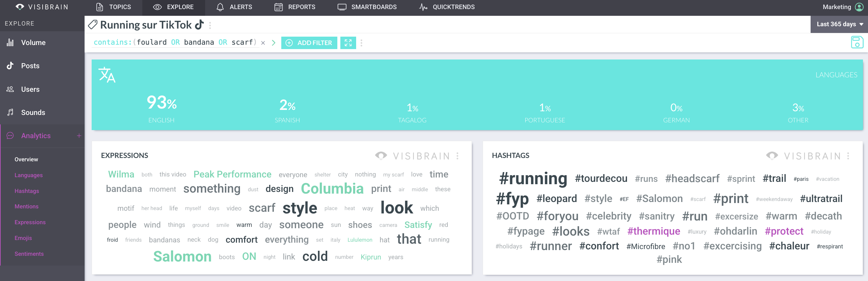Viewport: 868px width, 281px height.
Task: Click the Visibrain logo in the top bar
Action: 42,7
